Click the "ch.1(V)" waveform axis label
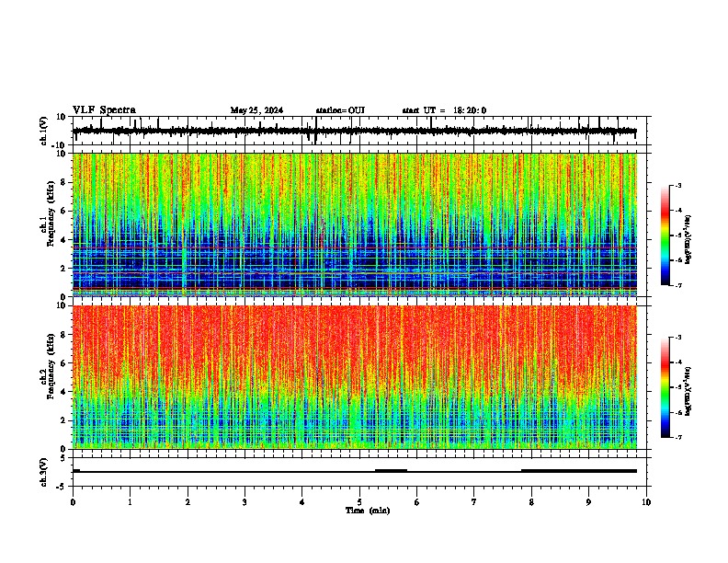Screen dimensions: 728x563 pyautogui.click(x=44, y=131)
